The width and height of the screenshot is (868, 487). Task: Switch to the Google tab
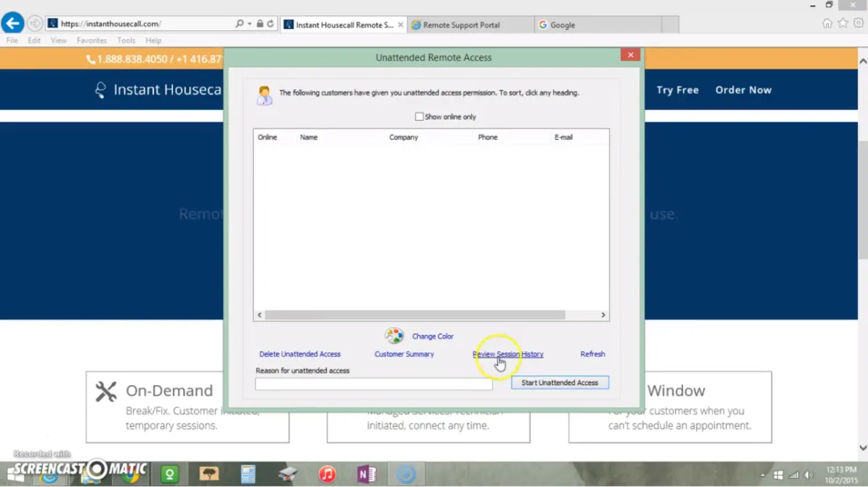(598, 25)
